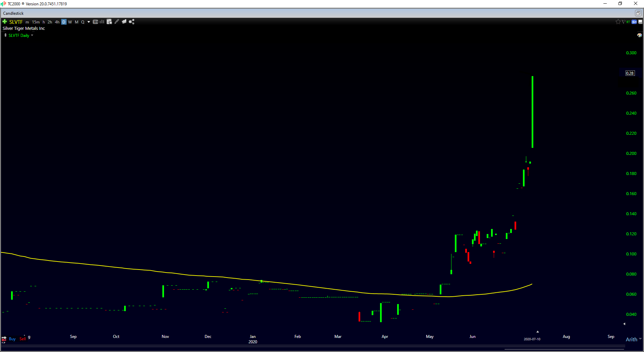This screenshot has width=644, height=352.
Task: Click the Sell link
Action: pos(22,339)
